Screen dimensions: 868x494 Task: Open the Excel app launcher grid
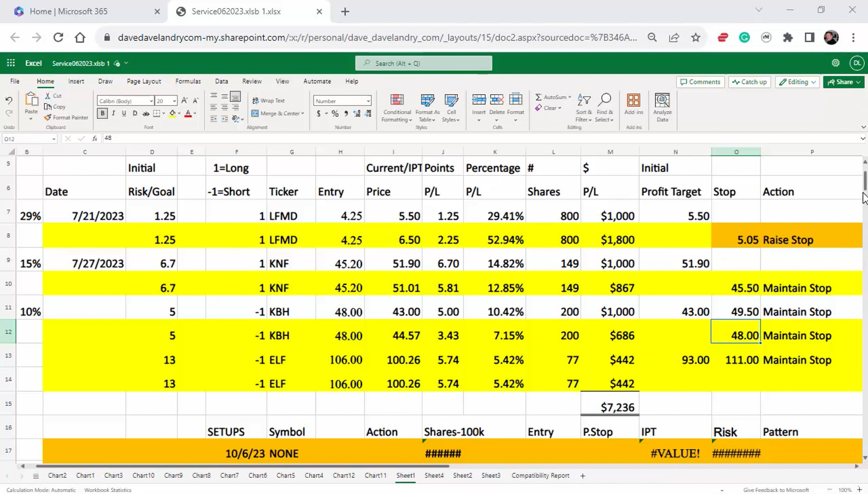11,63
